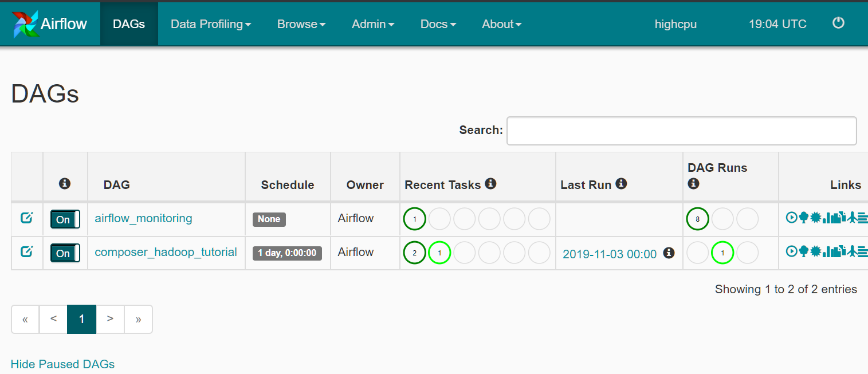Click airflow_monitoring Recent Tasks circle showing 1

click(414, 219)
